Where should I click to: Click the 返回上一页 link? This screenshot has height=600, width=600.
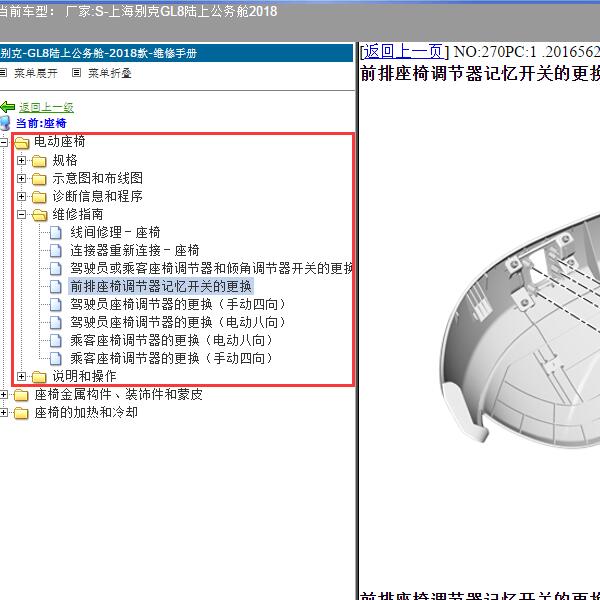tap(403, 51)
